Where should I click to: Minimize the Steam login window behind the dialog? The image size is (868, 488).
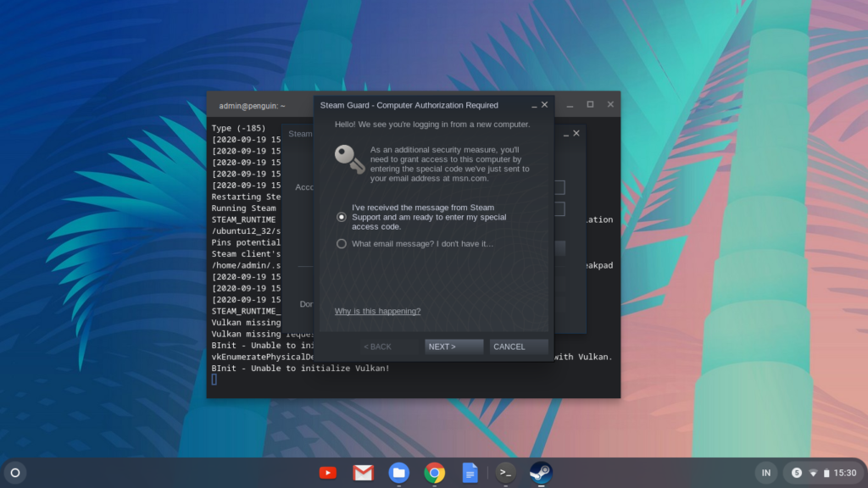(565, 134)
